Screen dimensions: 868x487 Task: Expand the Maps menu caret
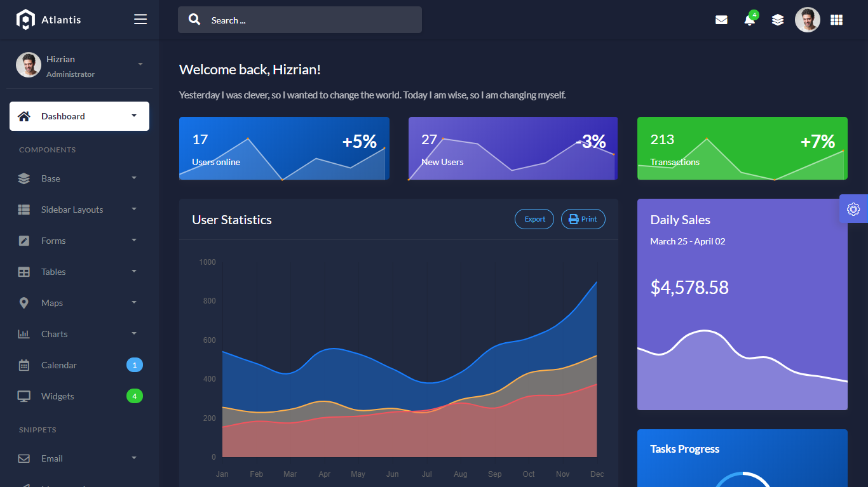tap(134, 302)
